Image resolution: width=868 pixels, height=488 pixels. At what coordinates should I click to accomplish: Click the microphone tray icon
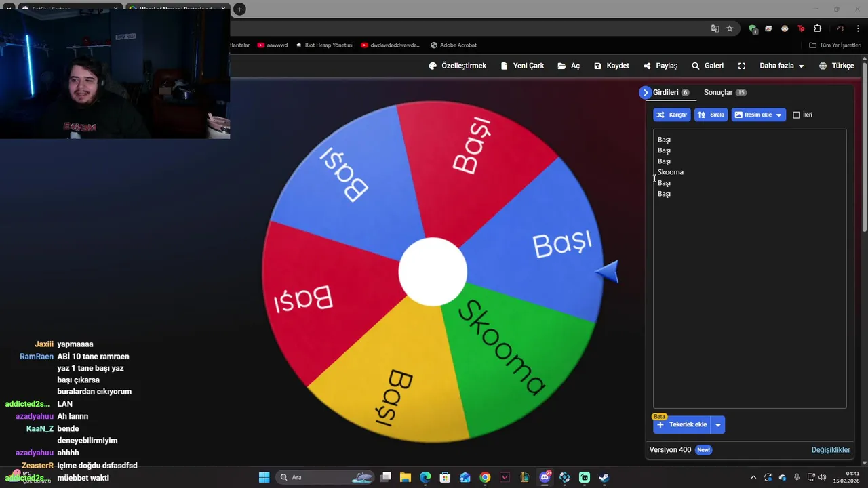pyautogui.click(x=797, y=477)
